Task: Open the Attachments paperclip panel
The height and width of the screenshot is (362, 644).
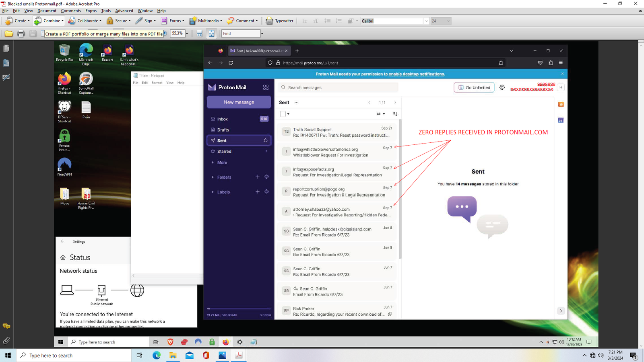Action: point(6,341)
